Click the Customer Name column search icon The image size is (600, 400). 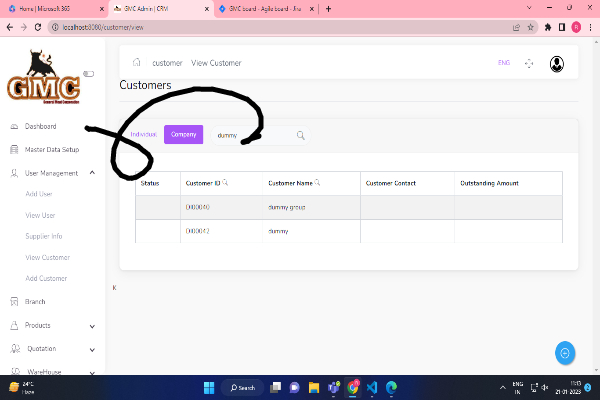point(317,183)
